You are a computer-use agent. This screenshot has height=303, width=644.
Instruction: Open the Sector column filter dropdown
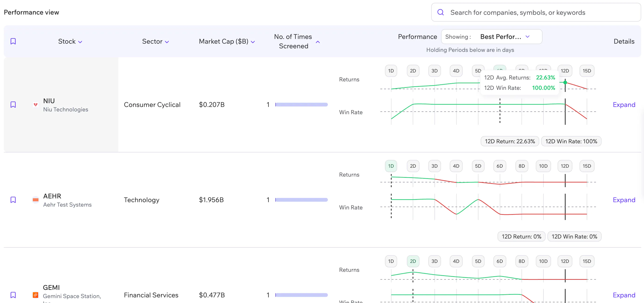pyautogui.click(x=167, y=42)
